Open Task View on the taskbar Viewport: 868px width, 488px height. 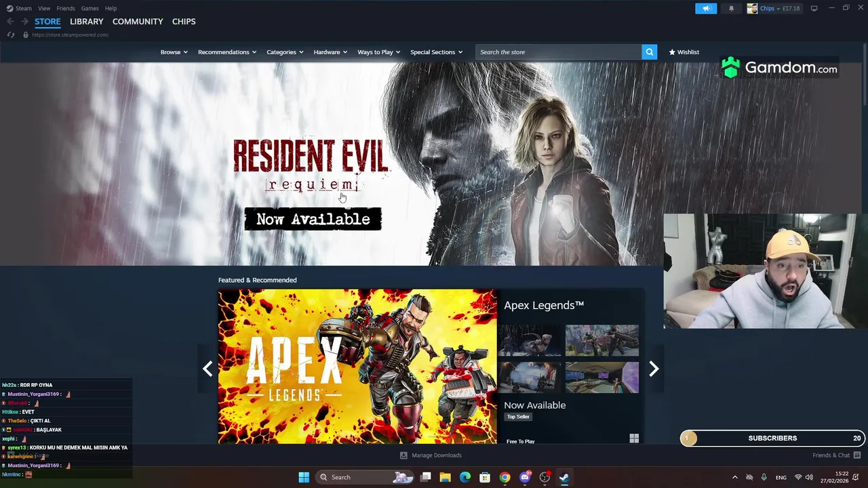(x=426, y=477)
